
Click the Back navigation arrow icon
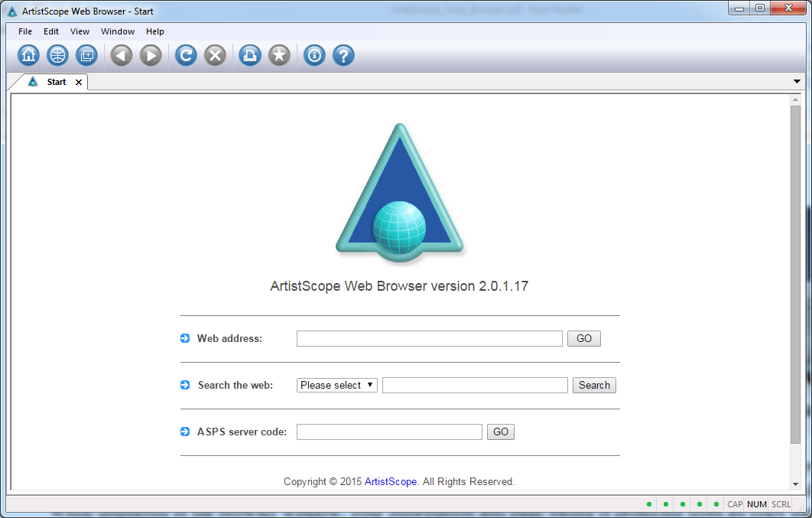(121, 55)
